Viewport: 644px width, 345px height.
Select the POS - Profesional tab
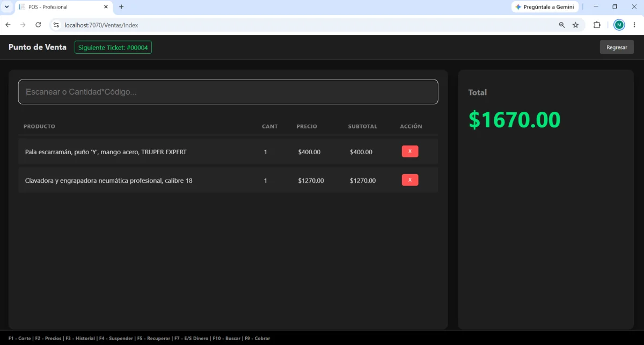point(63,7)
